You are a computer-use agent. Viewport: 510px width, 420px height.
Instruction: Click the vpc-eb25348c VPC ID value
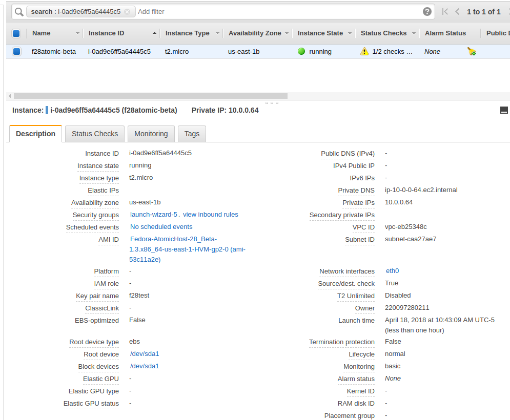(x=406, y=227)
